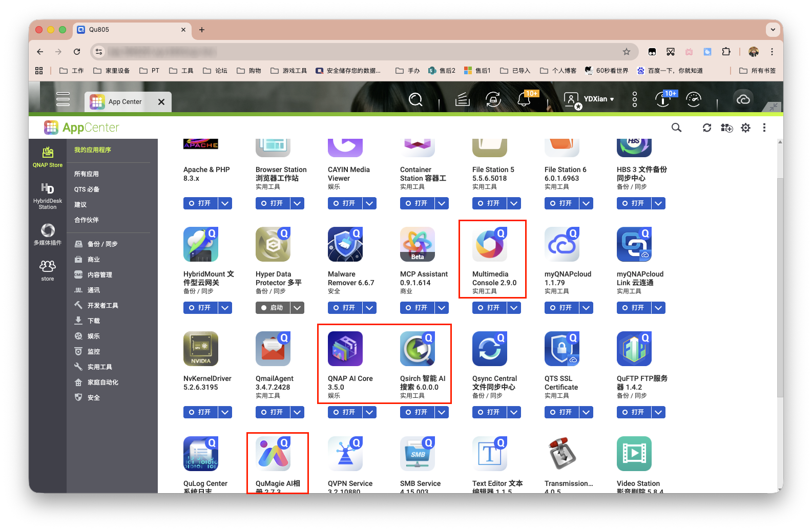The image size is (812, 531).
Task: Open the dashboard gauge icon
Action: 693,99
